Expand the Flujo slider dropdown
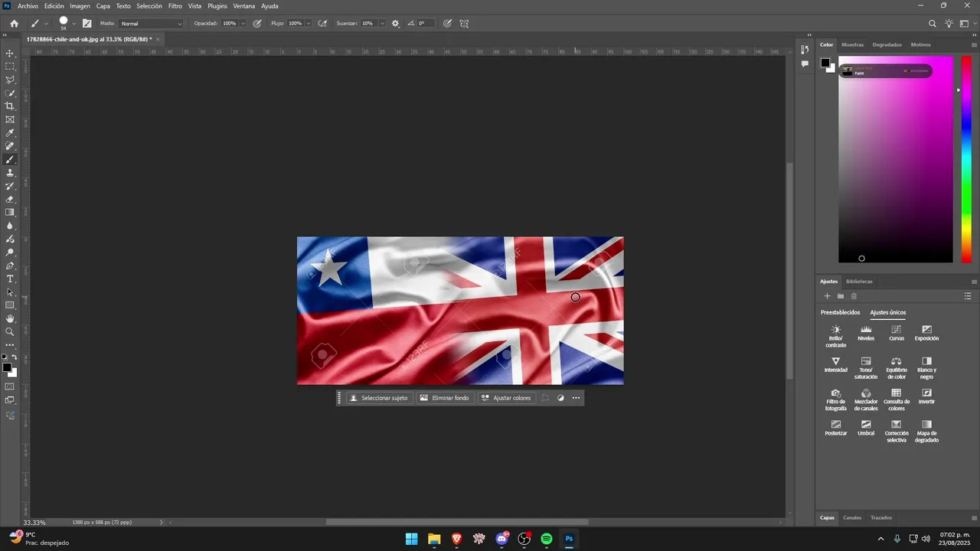 (309, 24)
